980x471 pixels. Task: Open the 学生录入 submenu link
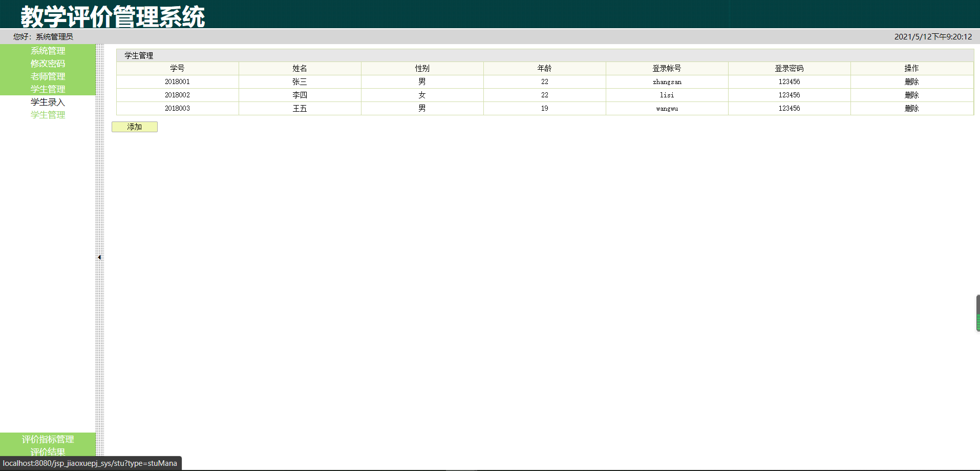tap(48, 102)
